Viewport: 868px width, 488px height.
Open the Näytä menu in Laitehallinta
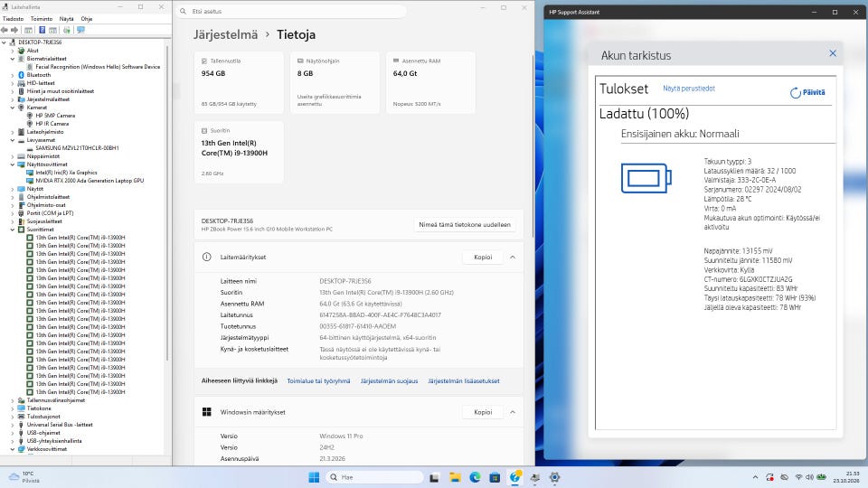coord(66,19)
